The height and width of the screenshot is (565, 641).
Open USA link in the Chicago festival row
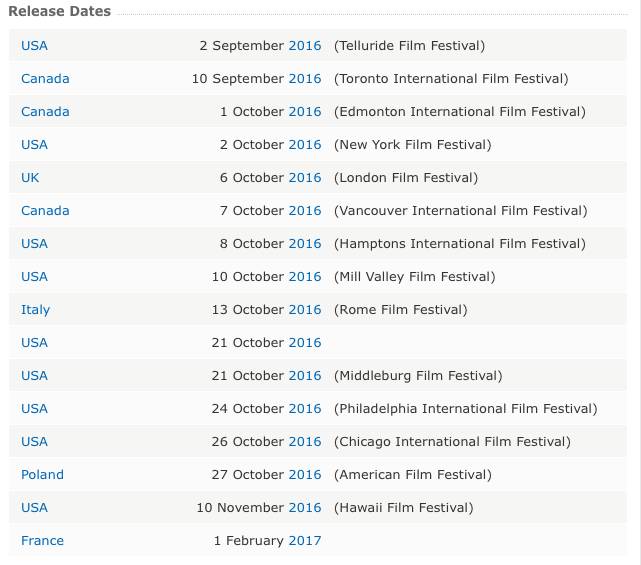point(34,442)
